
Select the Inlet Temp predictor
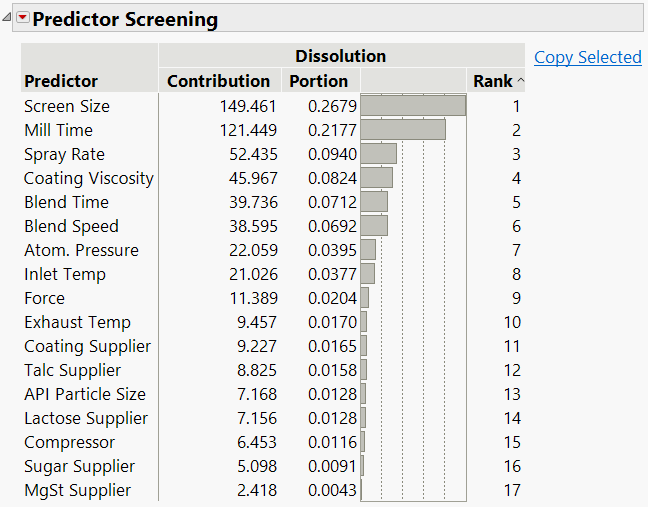[x=64, y=274]
